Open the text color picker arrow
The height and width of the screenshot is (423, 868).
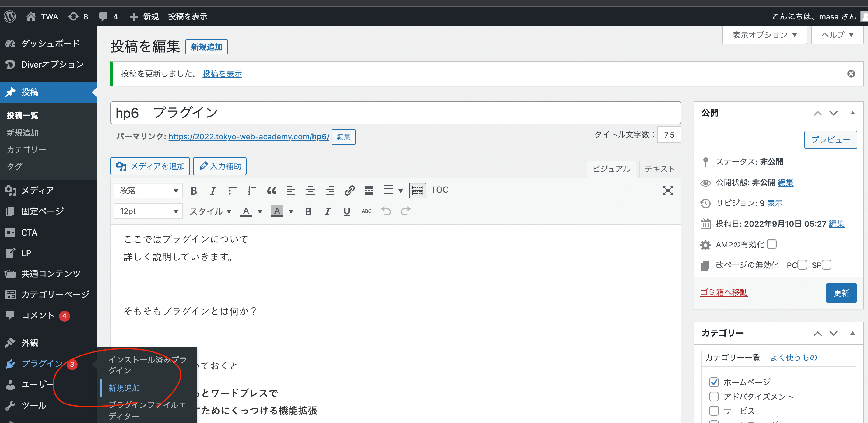click(260, 211)
